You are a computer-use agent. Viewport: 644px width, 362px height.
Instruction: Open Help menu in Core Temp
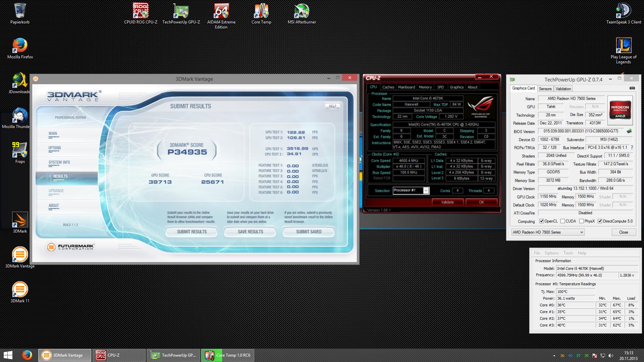582,253
